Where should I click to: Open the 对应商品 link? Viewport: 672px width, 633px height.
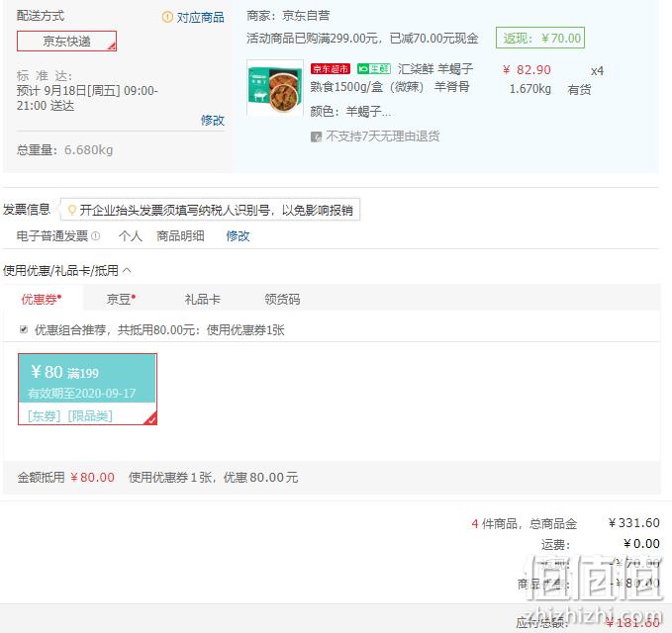tap(201, 17)
